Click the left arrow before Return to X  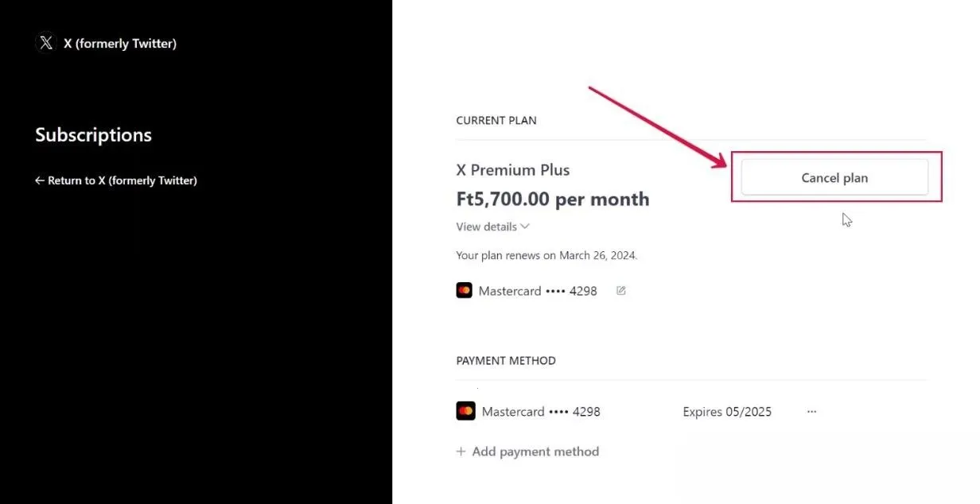tap(40, 180)
